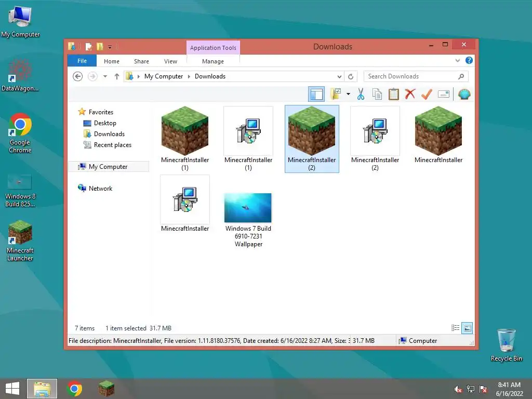Select Network in navigation pane
The height and width of the screenshot is (399, 532).
coord(100,188)
